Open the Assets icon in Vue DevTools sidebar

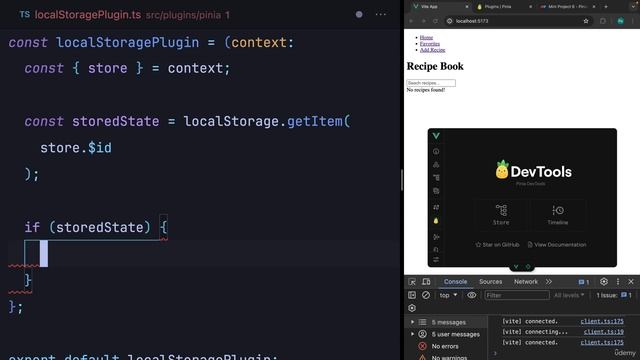click(436, 191)
